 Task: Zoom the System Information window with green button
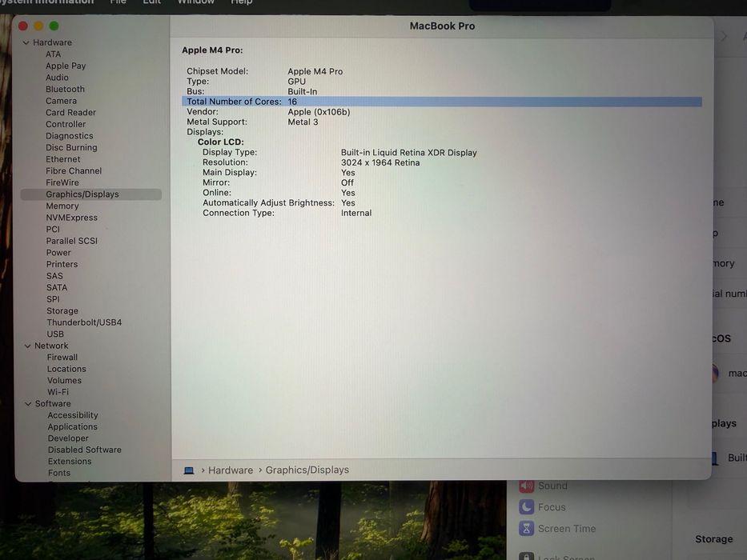tap(54, 26)
